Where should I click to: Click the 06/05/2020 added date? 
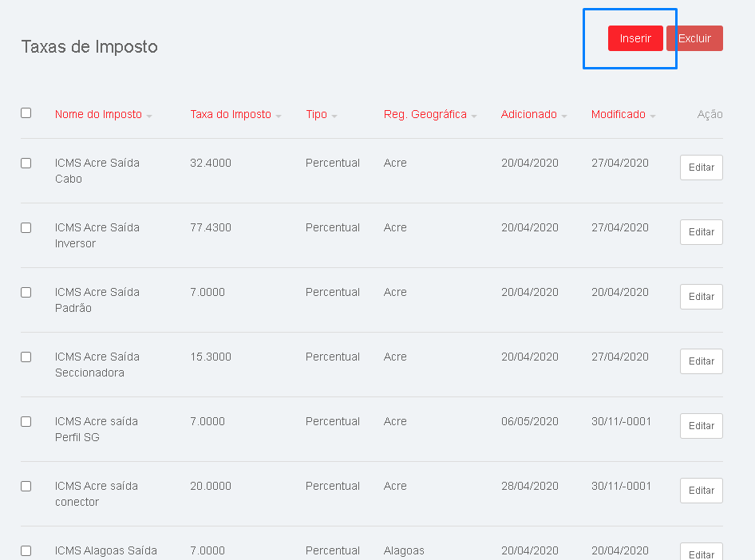point(530,421)
